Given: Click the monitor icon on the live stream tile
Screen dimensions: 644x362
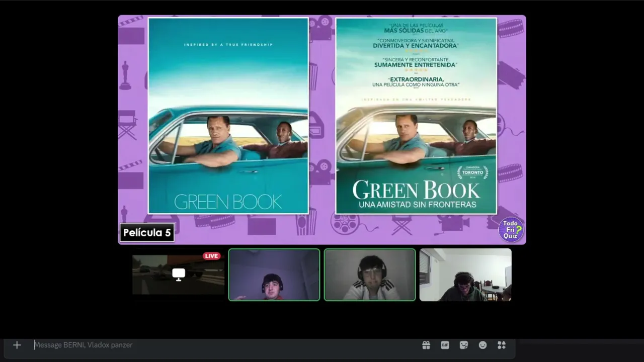Looking at the screenshot, I should (x=179, y=275).
